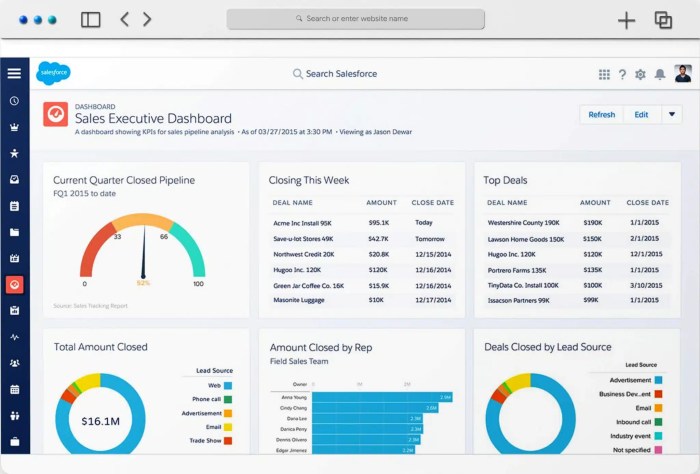The width and height of the screenshot is (700, 474).
Task: View notifications via bell icon
Action: (659, 74)
